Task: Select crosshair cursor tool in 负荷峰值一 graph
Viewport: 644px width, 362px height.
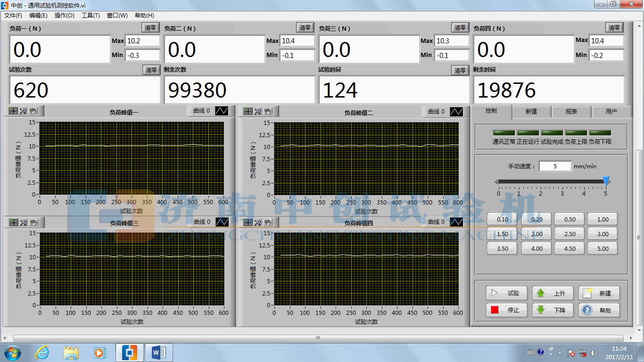Action: pyautogui.click(x=14, y=111)
